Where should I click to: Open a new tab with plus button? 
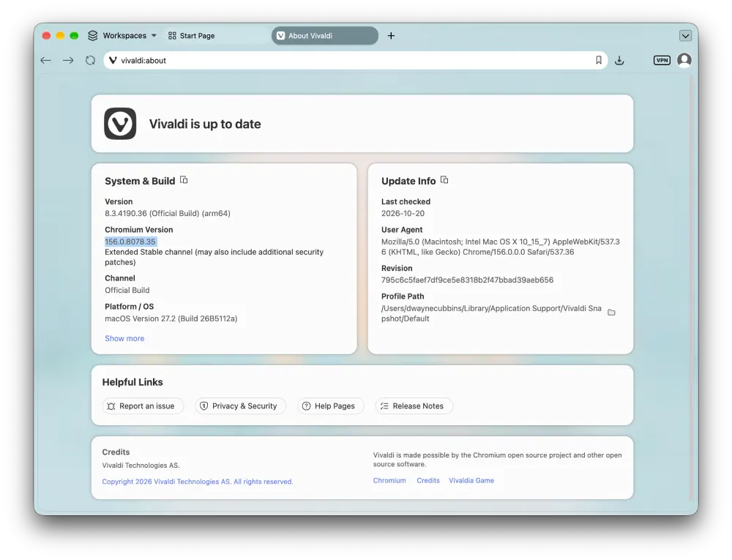tap(391, 35)
